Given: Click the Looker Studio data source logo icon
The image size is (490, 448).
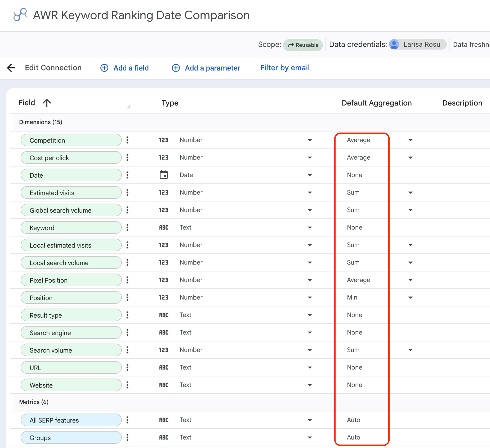Looking at the screenshot, I should [x=20, y=15].
